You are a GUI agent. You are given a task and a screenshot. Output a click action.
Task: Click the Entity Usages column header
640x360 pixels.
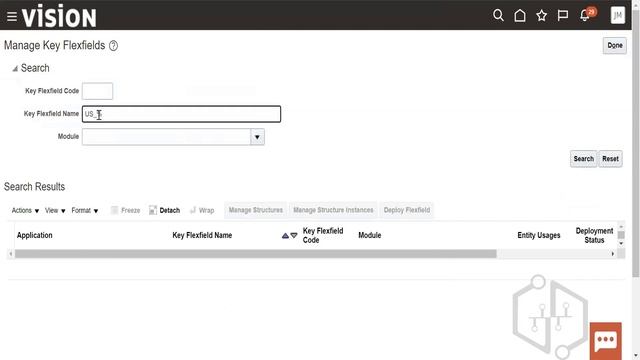click(539, 236)
